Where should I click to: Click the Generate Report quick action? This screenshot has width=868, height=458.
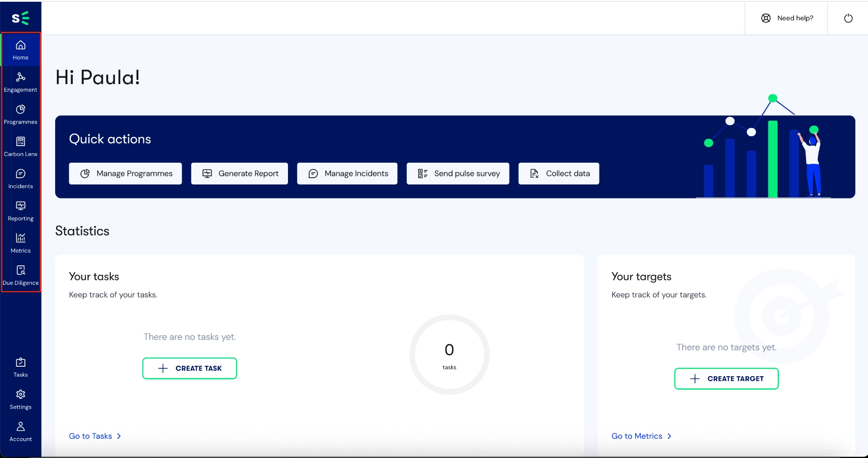240,174
